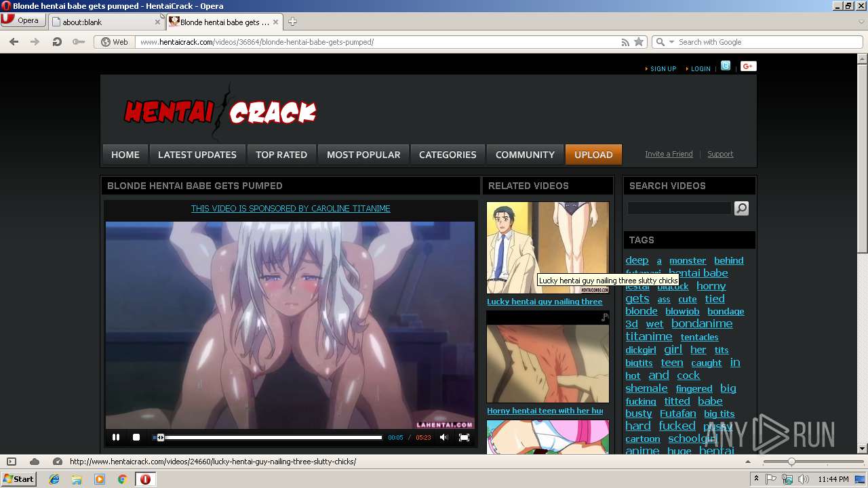The width and height of the screenshot is (868, 488).
Task: Open the Windows Media Player taskbar icon
Action: [x=100, y=479]
